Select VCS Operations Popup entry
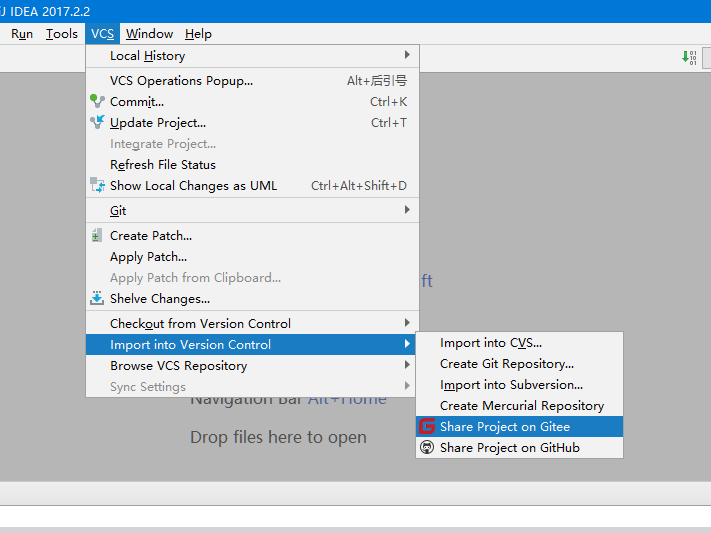The height and width of the screenshot is (533, 711). pyautogui.click(x=252, y=80)
